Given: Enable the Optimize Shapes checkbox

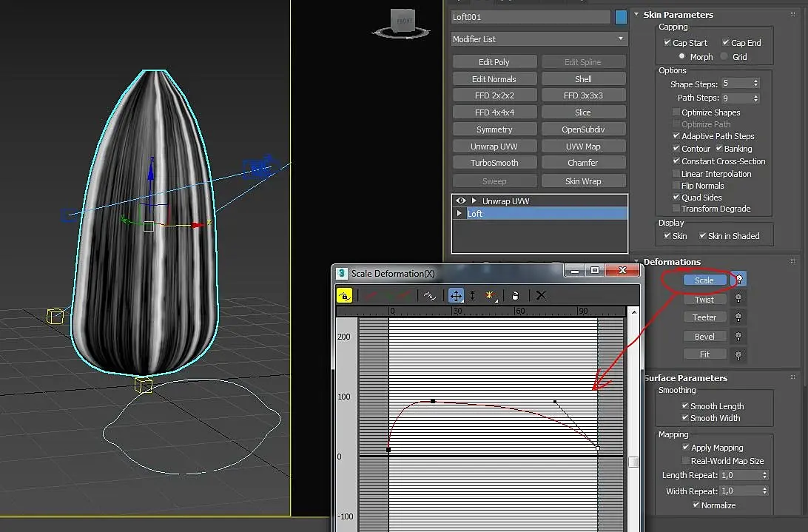Looking at the screenshot, I should (x=676, y=112).
